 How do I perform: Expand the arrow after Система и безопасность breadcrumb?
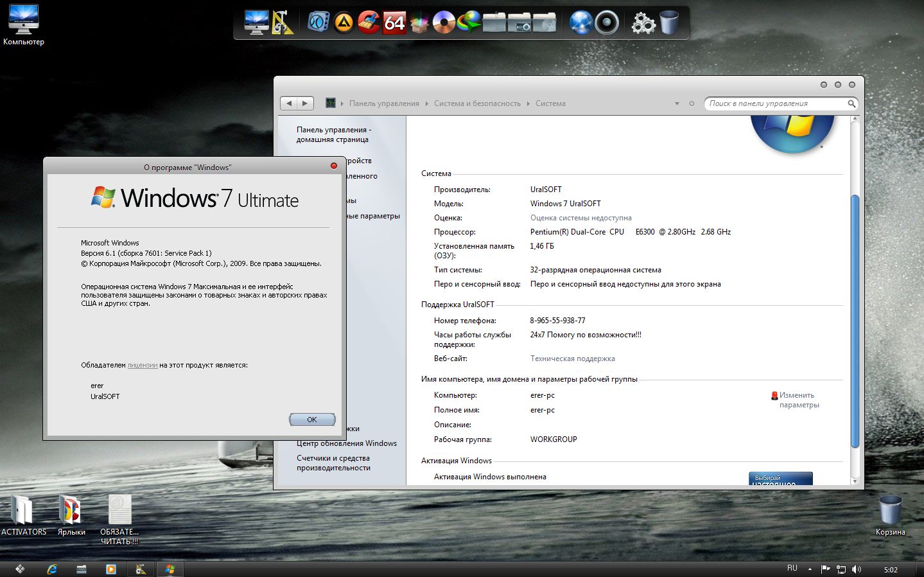click(x=528, y=103)
